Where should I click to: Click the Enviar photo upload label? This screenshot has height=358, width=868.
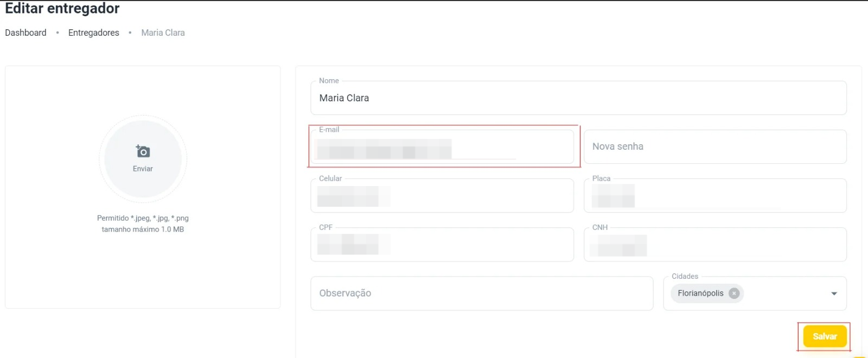coord(143,169)
